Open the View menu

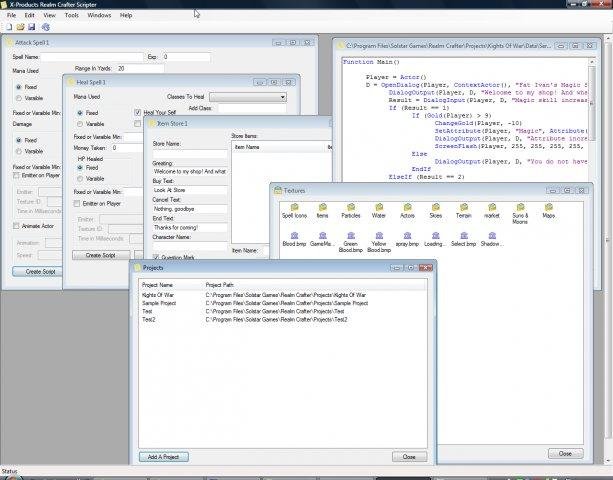click(x=49, y=15)
